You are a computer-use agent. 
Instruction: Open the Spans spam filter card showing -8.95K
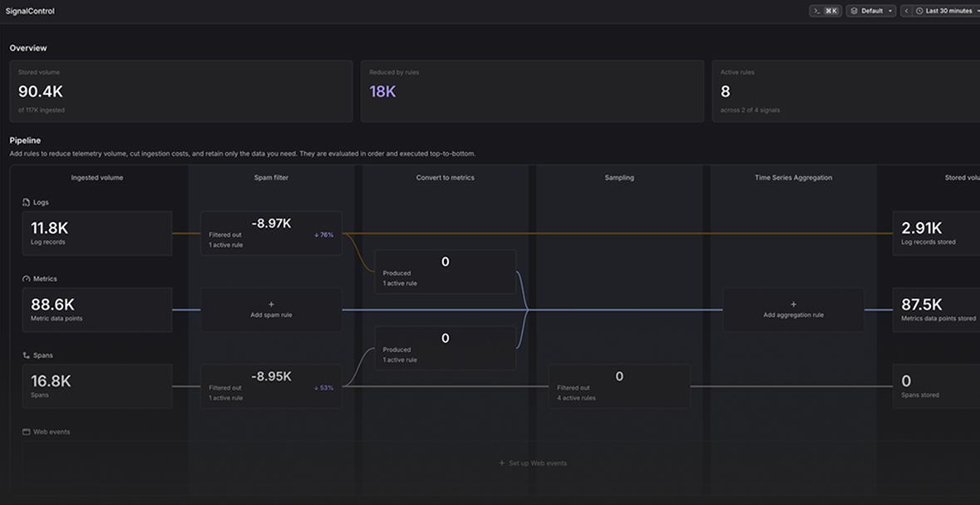(x=271, y=386)
